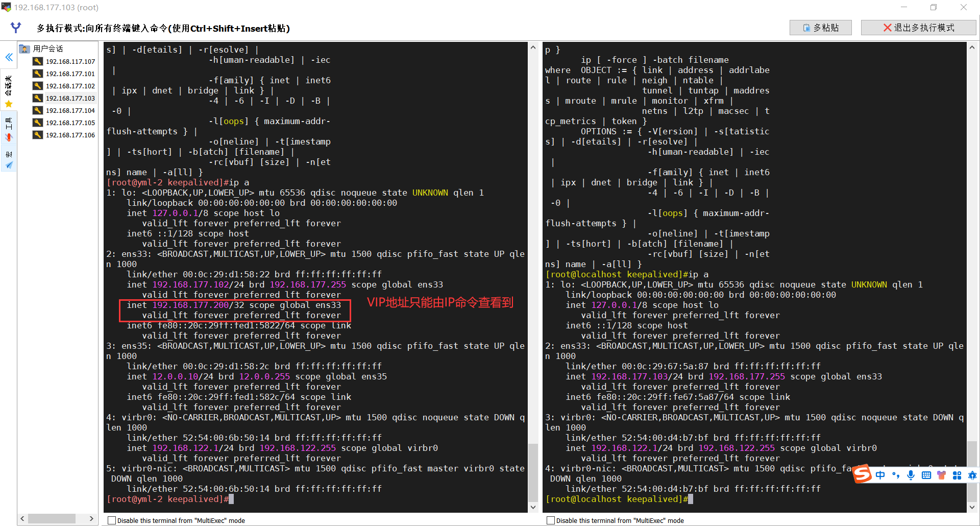This screenshot has width=980, height=526.
Task: Click 192.168.177.200 VIP address in left terminal
Action: 190,305
